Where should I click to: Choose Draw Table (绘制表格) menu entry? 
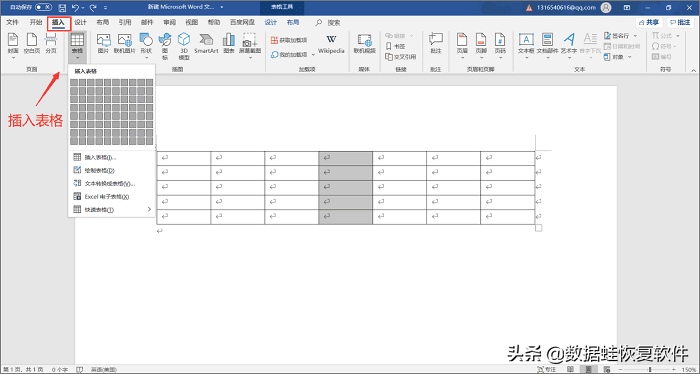pyautogui.click(x=112, y=170)
